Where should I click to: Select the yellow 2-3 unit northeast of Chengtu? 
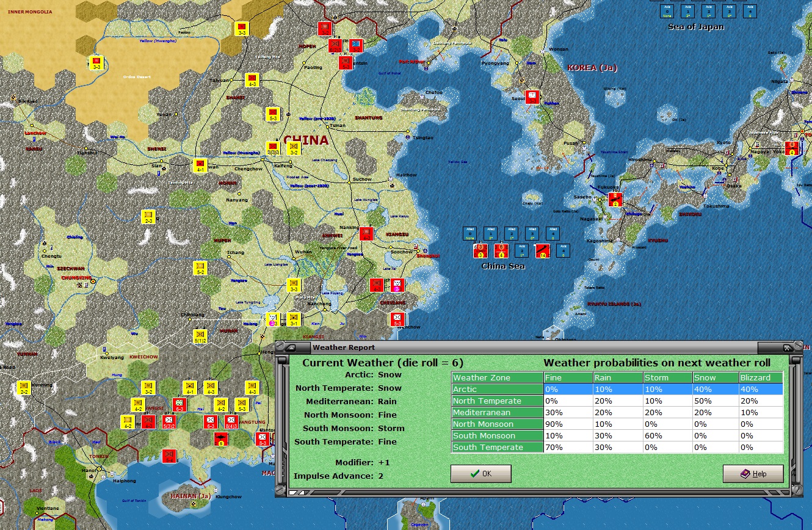point(148,217)
